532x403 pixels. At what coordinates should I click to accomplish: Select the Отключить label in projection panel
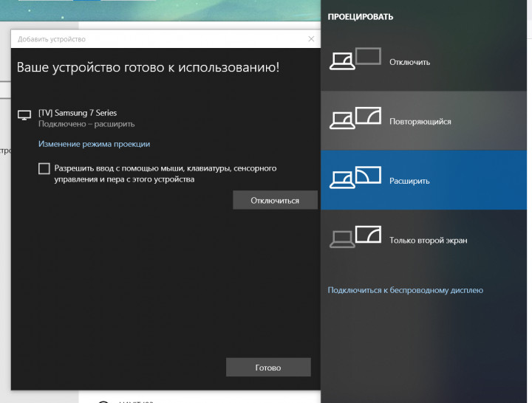click(409, 62)
